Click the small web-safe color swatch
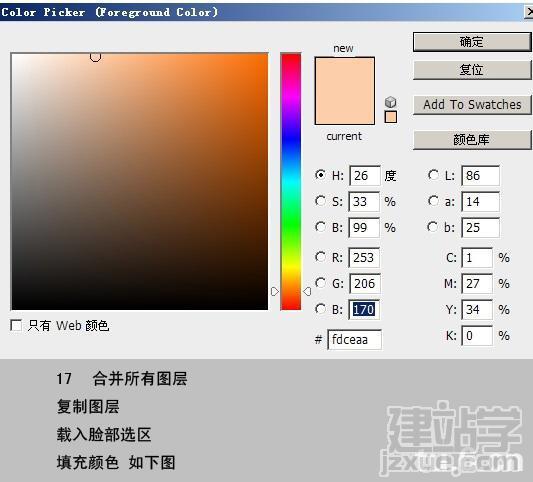533x482 pixels. pos(391,117)
